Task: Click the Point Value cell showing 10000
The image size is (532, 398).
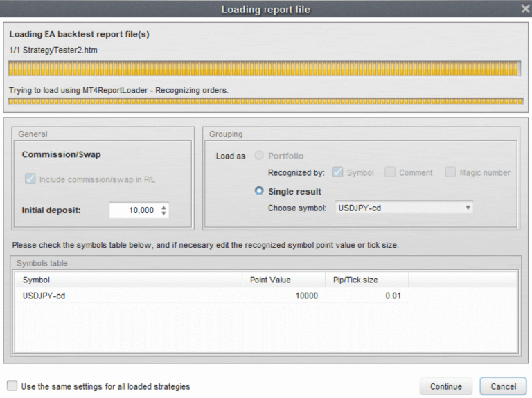Action: (x=285, y=296)
